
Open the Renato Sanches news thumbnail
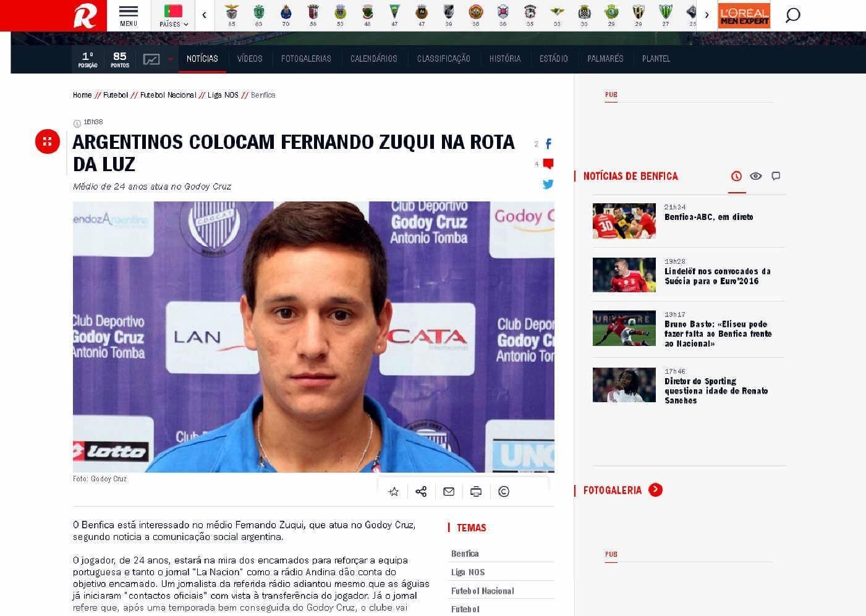(624, 385)
